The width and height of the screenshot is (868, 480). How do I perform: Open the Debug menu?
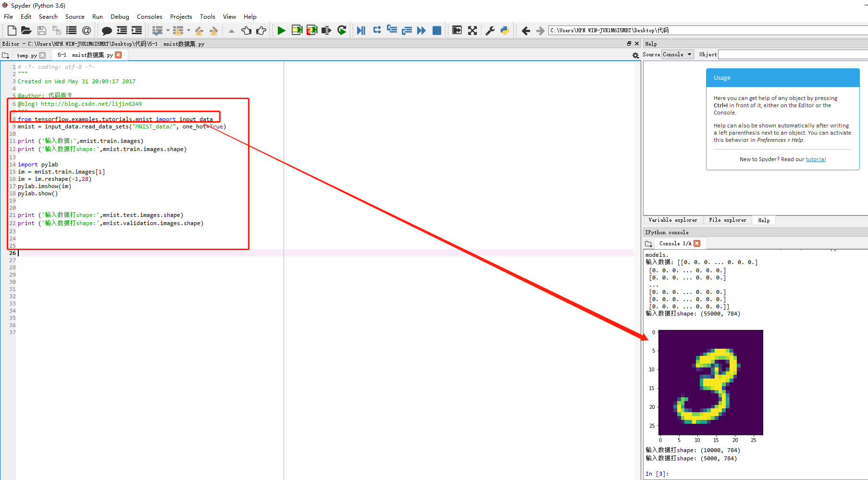pyautogui.click(x=120, y=16)
